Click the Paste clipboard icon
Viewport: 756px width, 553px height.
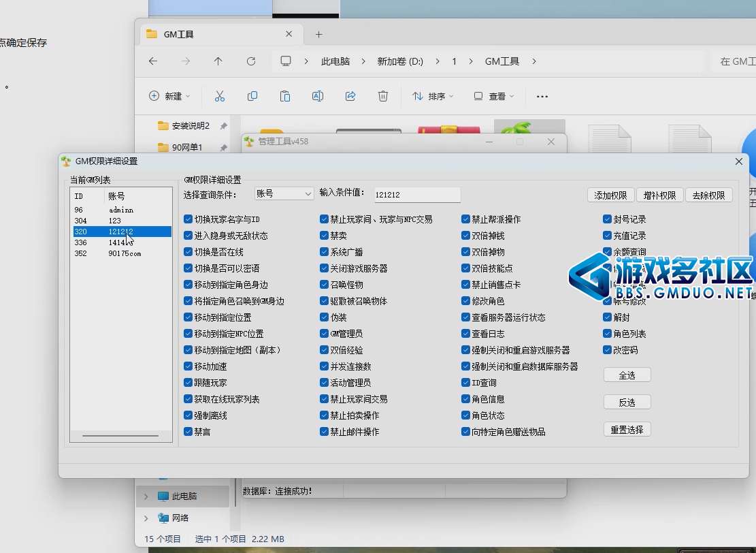pyautogui.click(x=285, y=97)
